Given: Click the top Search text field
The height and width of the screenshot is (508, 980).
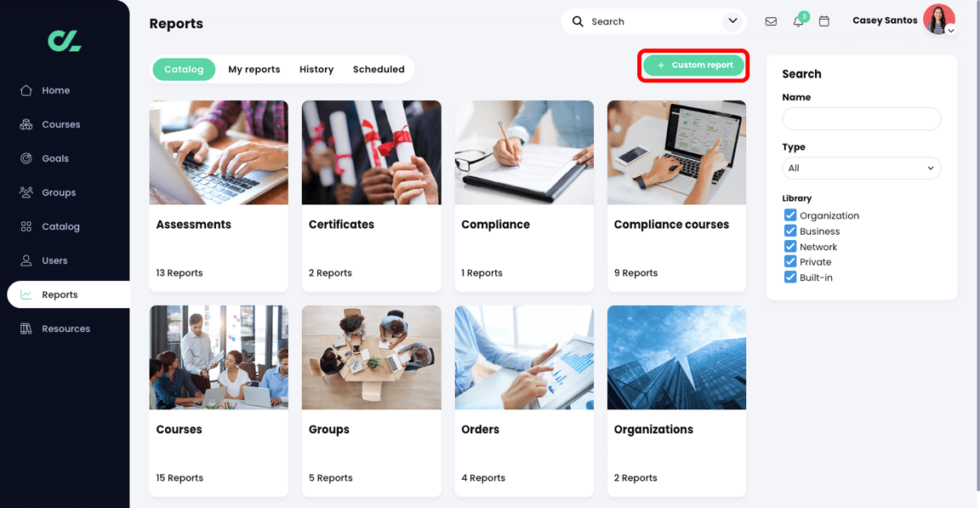Looking at the screenshot, I should pyautogui.click(x=653, y=21).
